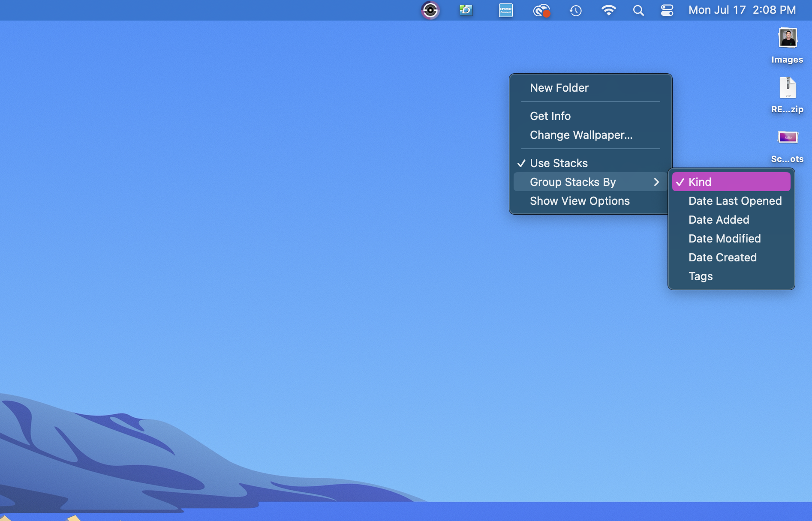Group stacks by Date Modified

click(x=731, y=239)
